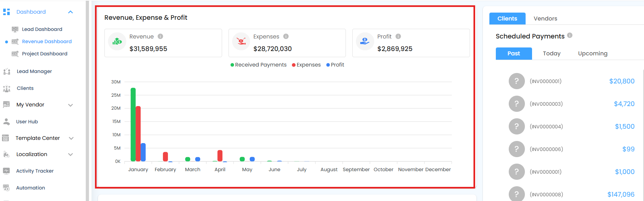The width and height of the screenshot is (644, 201).
Task: Toggle Profit legend series in chart
Action: click(x=335, y=65)
